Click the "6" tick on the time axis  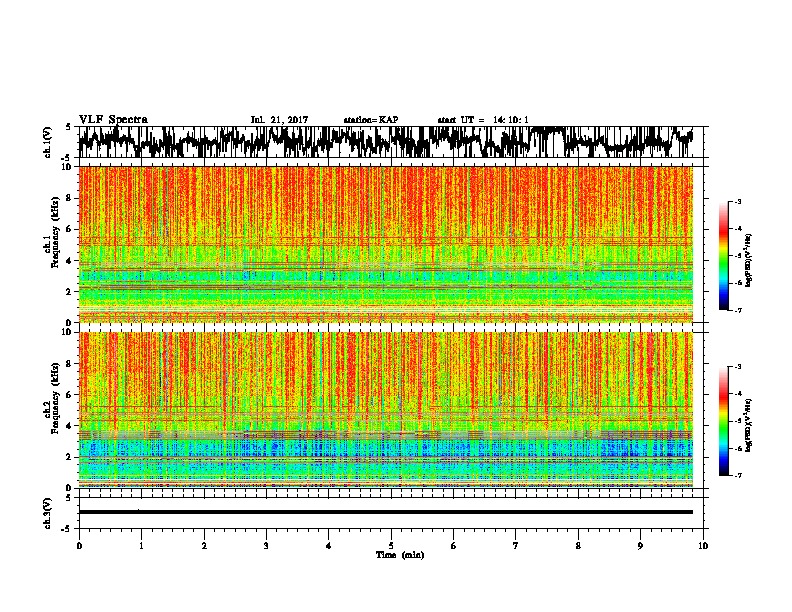[454, 546]
